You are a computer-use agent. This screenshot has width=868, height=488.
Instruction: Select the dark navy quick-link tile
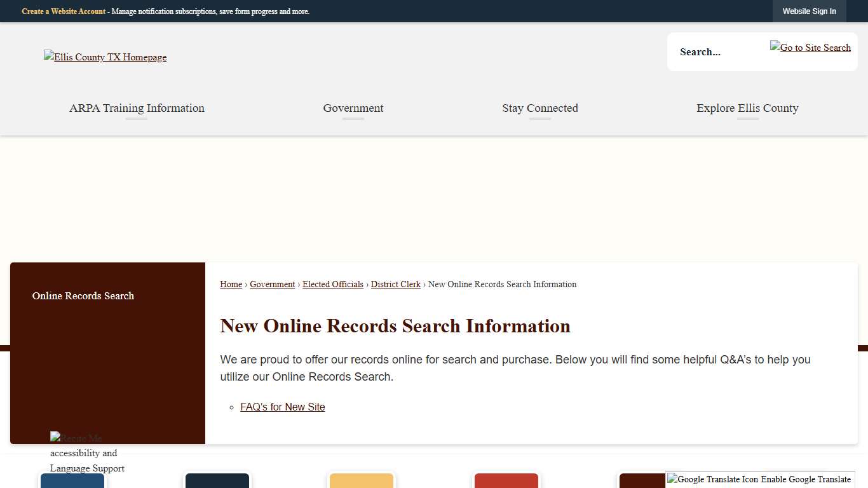click(217, 482)
